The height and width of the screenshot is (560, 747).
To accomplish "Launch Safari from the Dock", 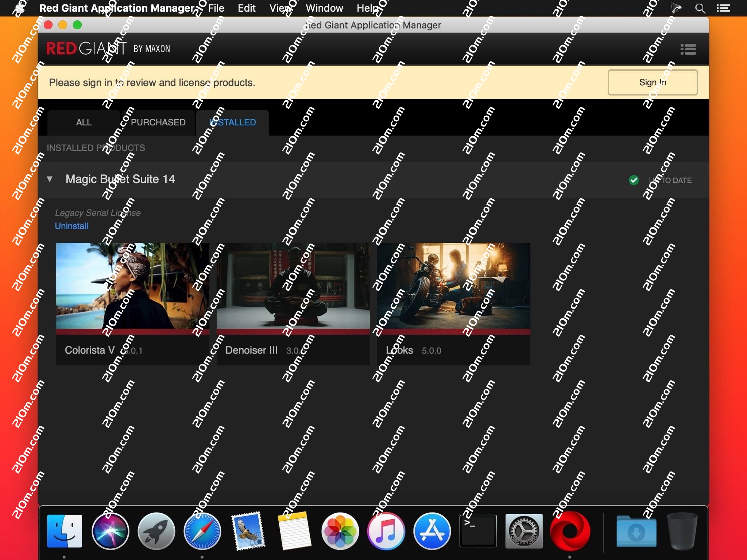I will tap(202, 531).
